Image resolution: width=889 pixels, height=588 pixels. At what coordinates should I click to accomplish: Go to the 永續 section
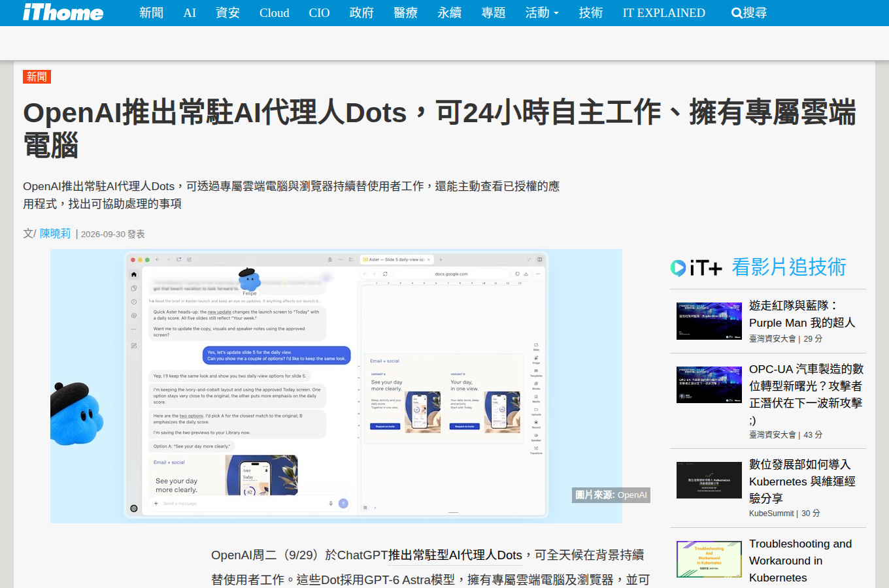point(449,13)
